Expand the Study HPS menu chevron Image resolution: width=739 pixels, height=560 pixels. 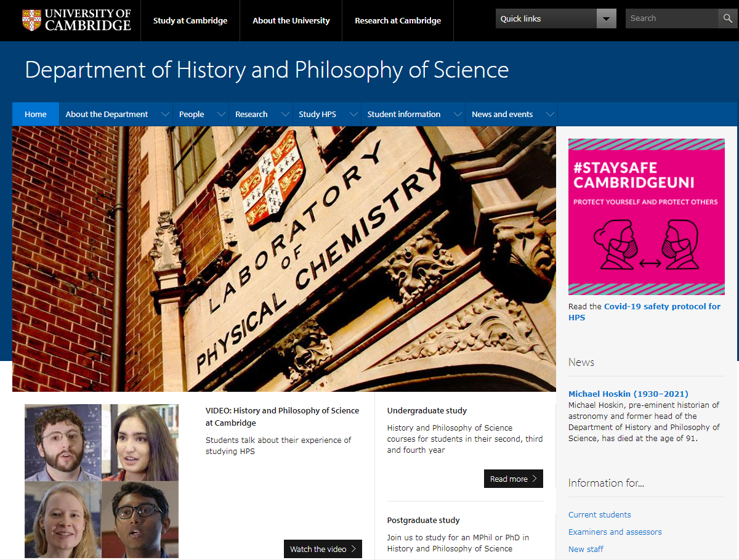[x=353, y=115]
